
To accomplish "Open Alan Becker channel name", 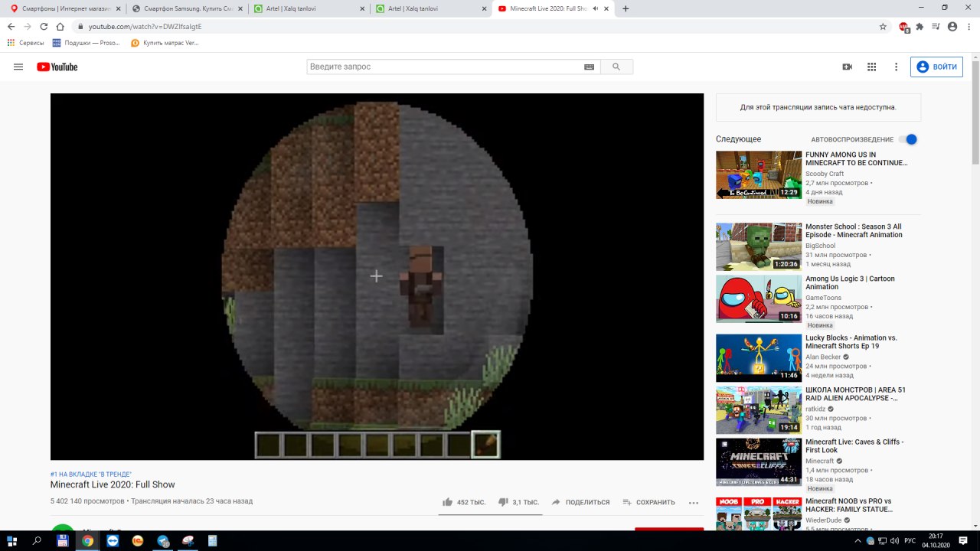I will (x=823, y=357).
